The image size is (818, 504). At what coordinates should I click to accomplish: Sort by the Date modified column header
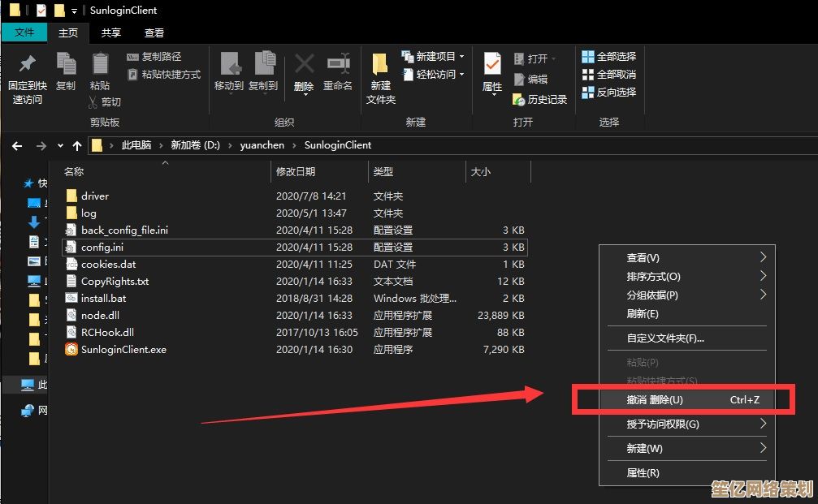pos(295,171)
